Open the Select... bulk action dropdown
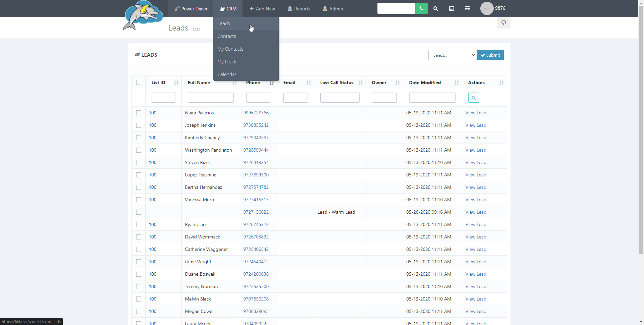This screenshot has width=644, height=325. (x=452, y=55)
